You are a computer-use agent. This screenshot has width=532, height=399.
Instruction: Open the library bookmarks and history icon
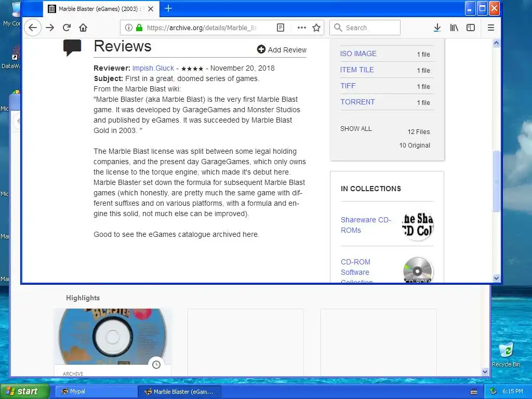point(454,28)
